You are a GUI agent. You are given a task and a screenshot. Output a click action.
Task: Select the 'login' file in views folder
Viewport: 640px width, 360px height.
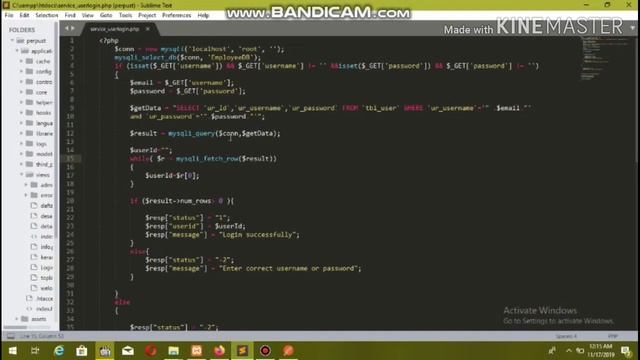[46, 267]
